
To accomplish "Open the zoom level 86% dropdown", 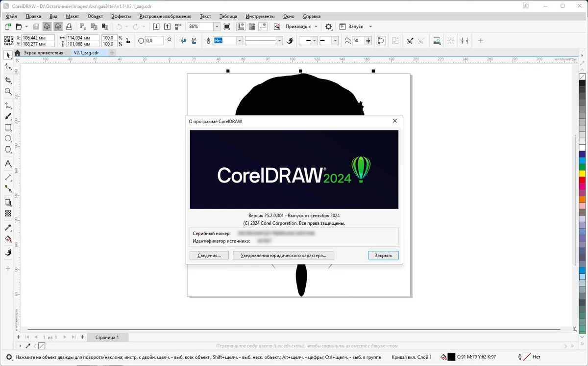I will pos(217,26).
